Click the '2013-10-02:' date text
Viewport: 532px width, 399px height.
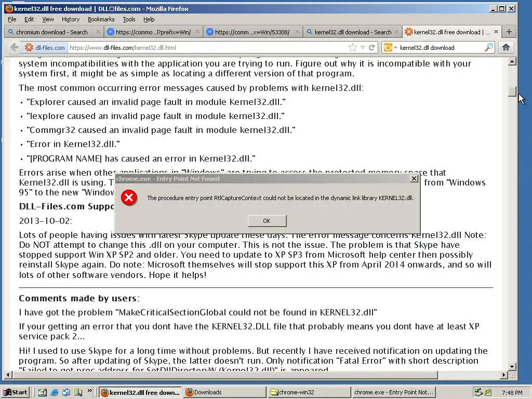pyautogui.click(x=46, y=221)
